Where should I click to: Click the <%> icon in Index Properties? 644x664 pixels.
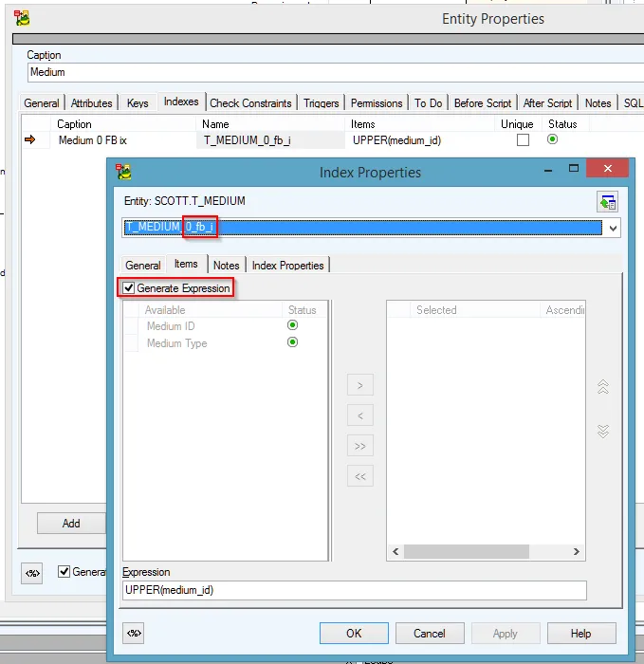pyautogui.click(x=134, y=633)
